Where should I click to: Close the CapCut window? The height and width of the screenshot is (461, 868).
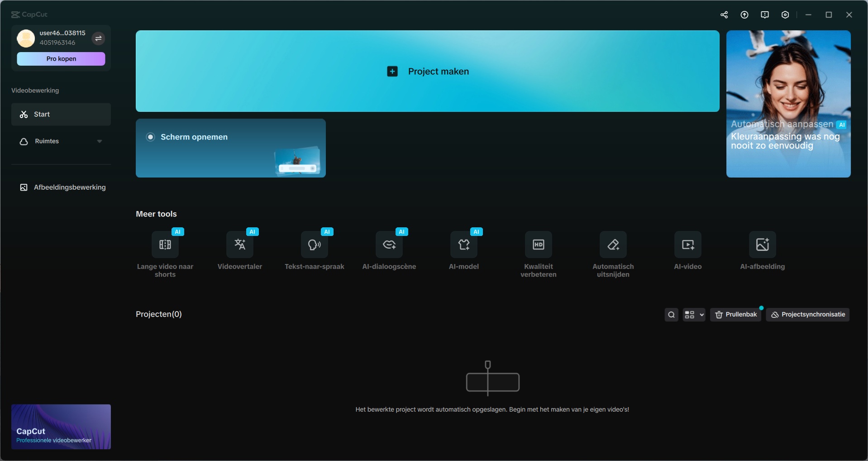click(x=849, y=15)
